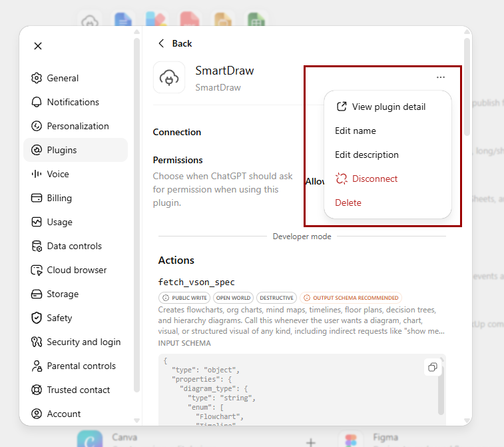Toggle the three-dot more options menu
This screenshot has height=447, width=504.
(441, 77)
